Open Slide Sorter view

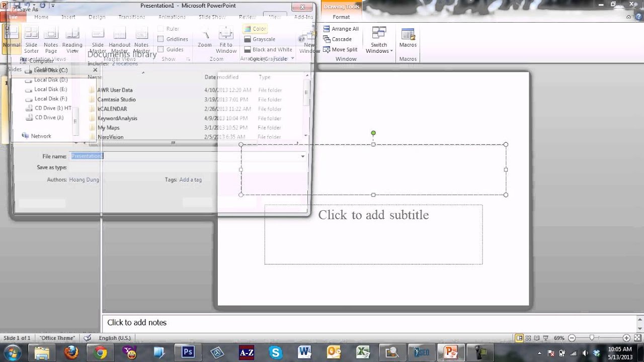tap(31, 40)
